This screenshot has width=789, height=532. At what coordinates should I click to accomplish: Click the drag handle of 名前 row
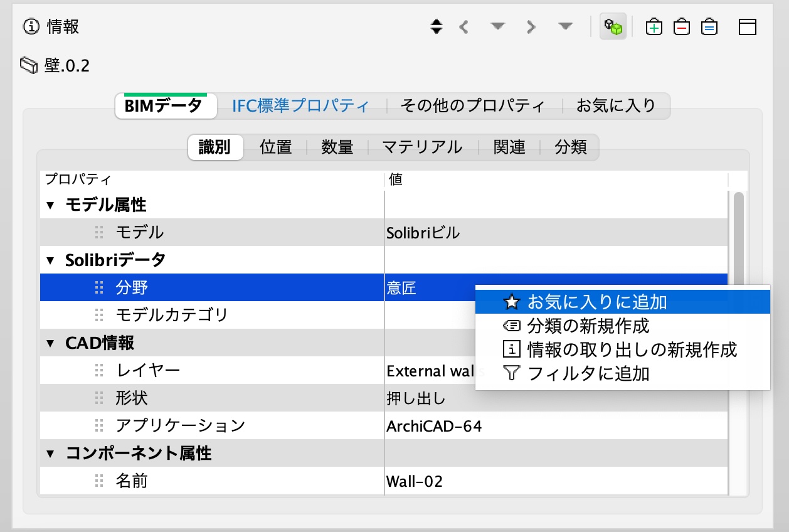pos(98,481)
